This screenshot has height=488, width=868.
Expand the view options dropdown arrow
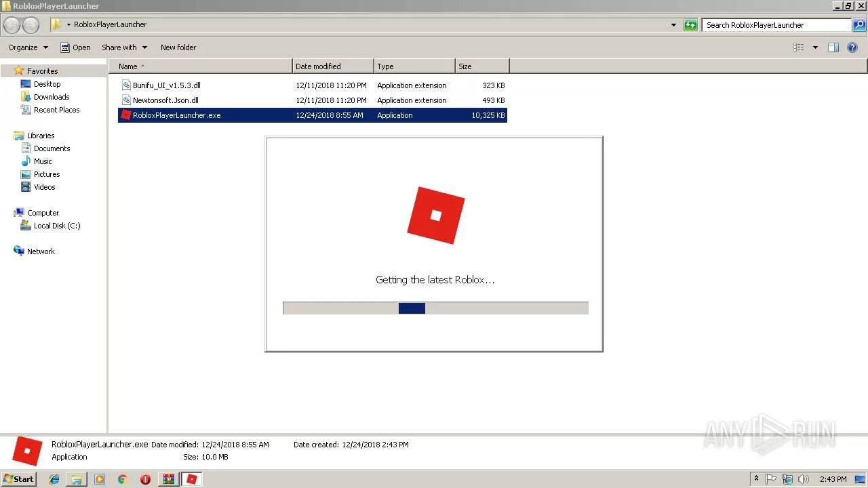815,47
